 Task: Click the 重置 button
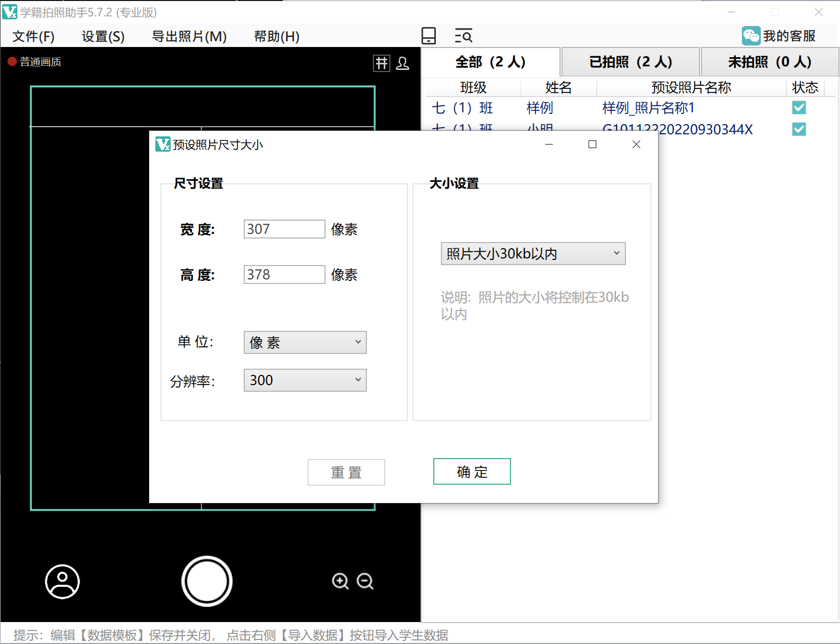click(346, 472)
